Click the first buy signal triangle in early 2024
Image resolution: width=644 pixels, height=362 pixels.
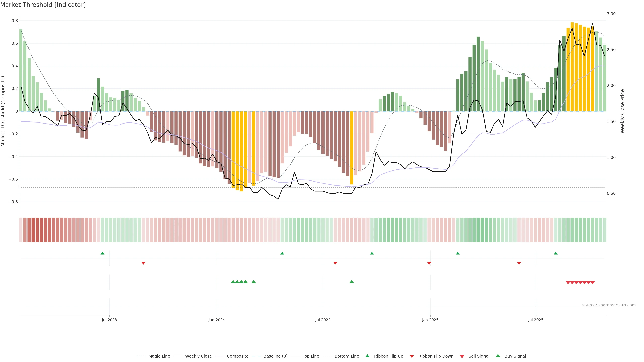(233, 282)
